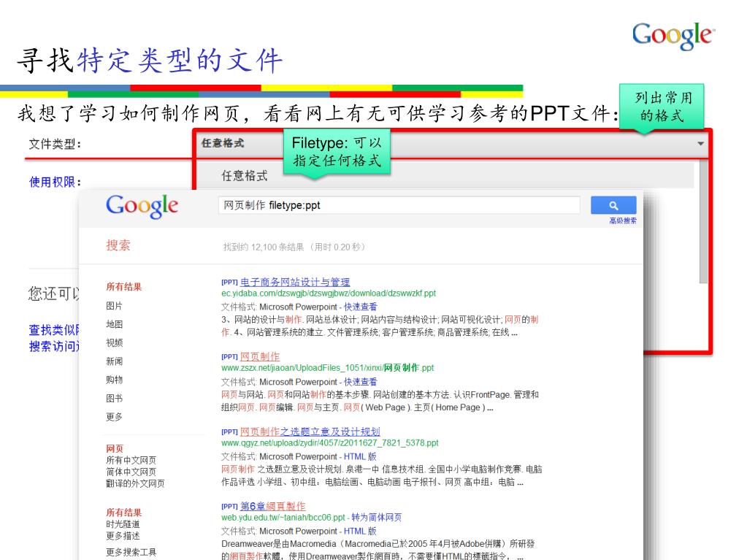Open the result 网页制作之选题立意及设计规划
The height and width of the screenshot is (560, 747).
[310, 431]
